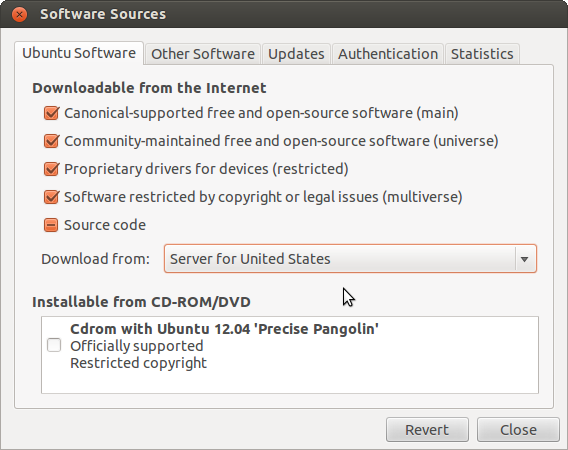Open the Download from server dropdown

coord(350,259)
